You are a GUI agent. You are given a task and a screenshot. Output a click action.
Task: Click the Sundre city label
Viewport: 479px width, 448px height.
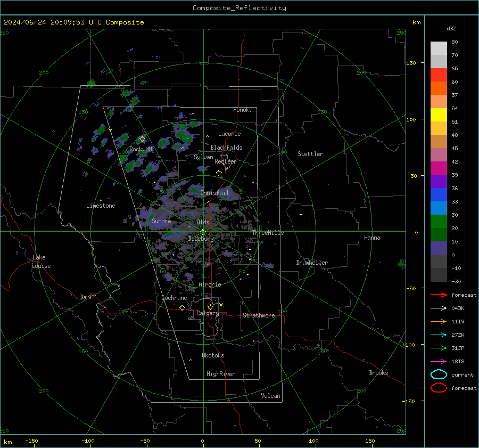(161, 221)
